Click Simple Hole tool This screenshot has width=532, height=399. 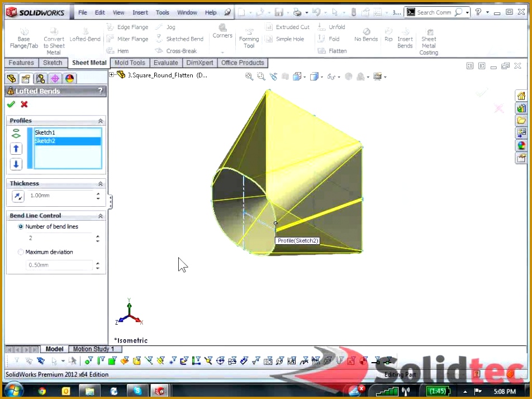coord(285,39)
